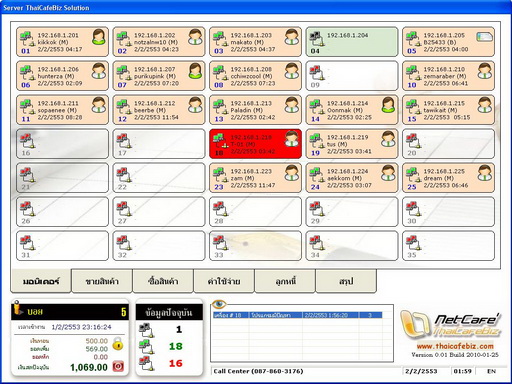512x384 pixels.
Task: Click the status bar date 2/2/2553
Action: tap(421, 371)
